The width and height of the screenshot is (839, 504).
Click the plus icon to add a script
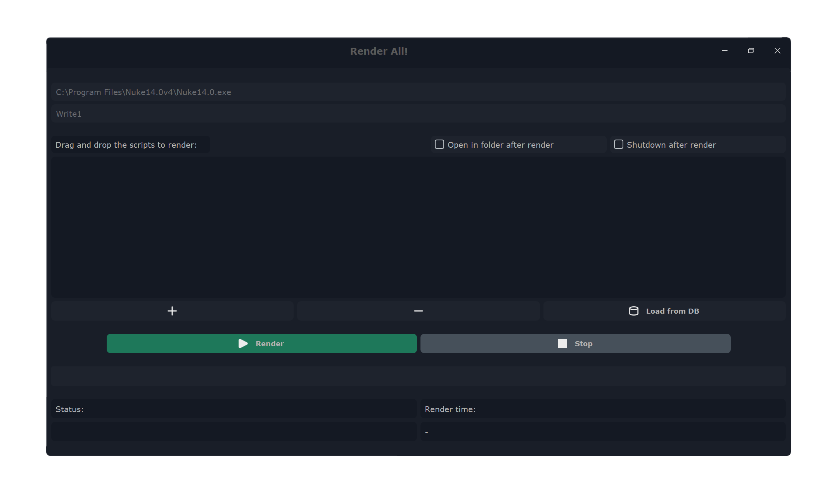click(172, 311)
